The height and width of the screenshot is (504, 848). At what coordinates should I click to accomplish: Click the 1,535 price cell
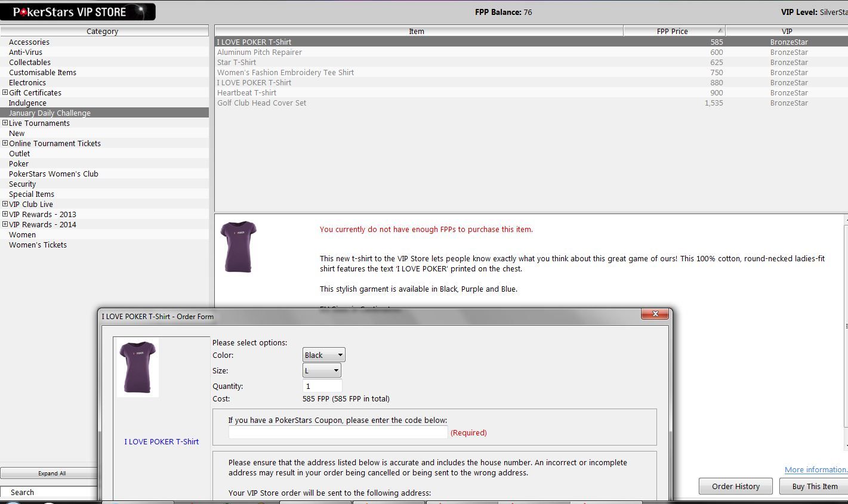(714, 103)
